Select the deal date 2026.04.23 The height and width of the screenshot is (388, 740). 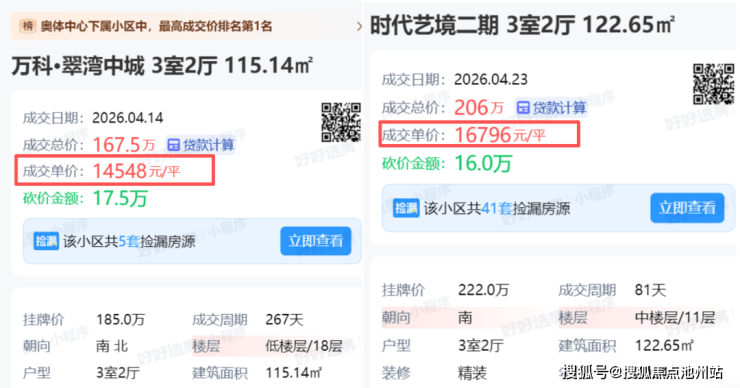click(x=491, y=79)
